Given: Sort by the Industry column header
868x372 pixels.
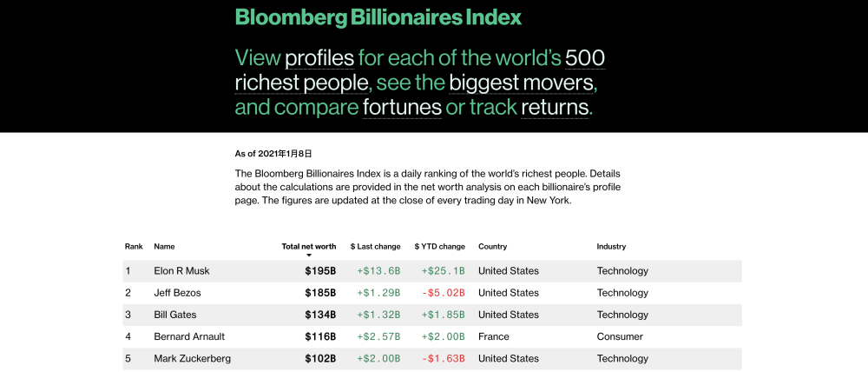Looking at the screenshot, I should (611, 246).
